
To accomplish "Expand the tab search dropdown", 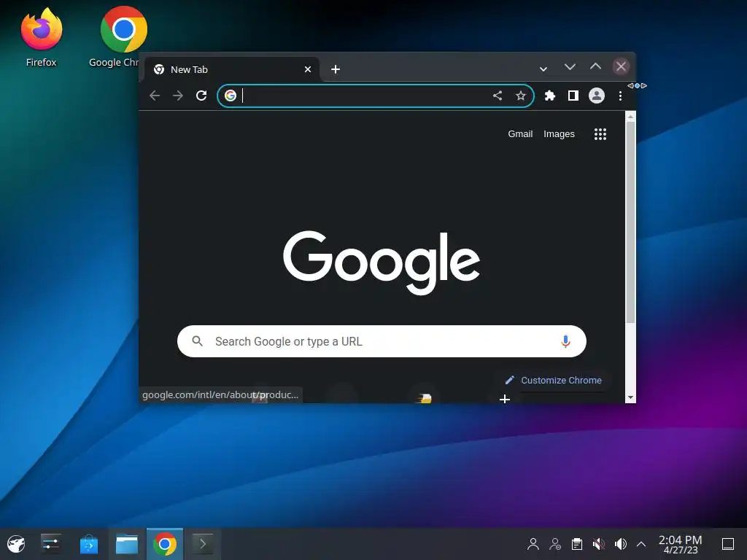I will (x=543, y=69).
